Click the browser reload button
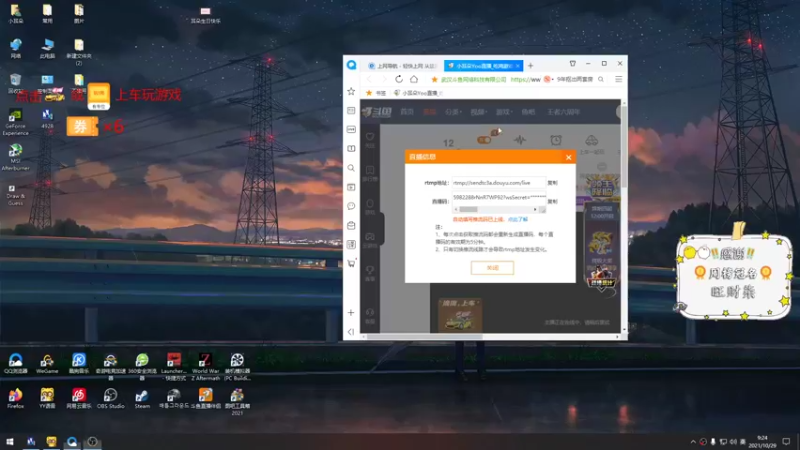 click(x=399, y=79)
